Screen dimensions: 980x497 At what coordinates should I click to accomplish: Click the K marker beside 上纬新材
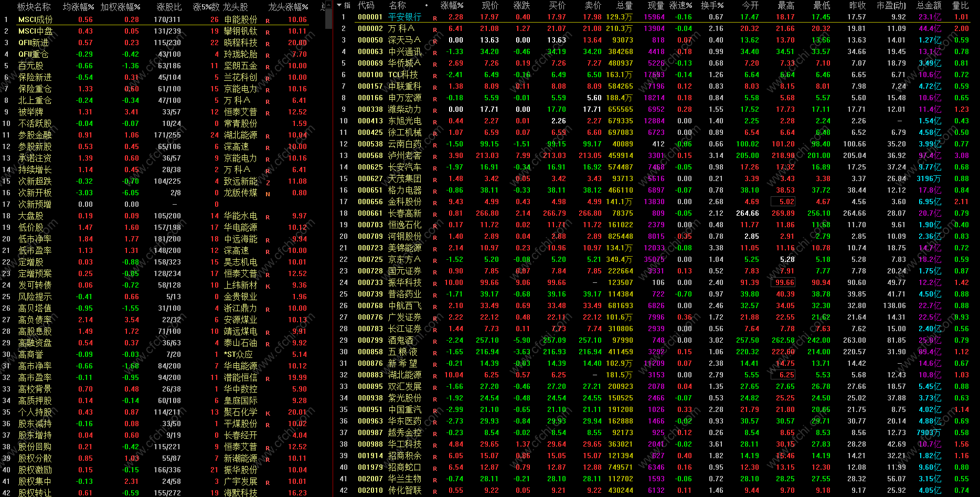click(268, 286)
